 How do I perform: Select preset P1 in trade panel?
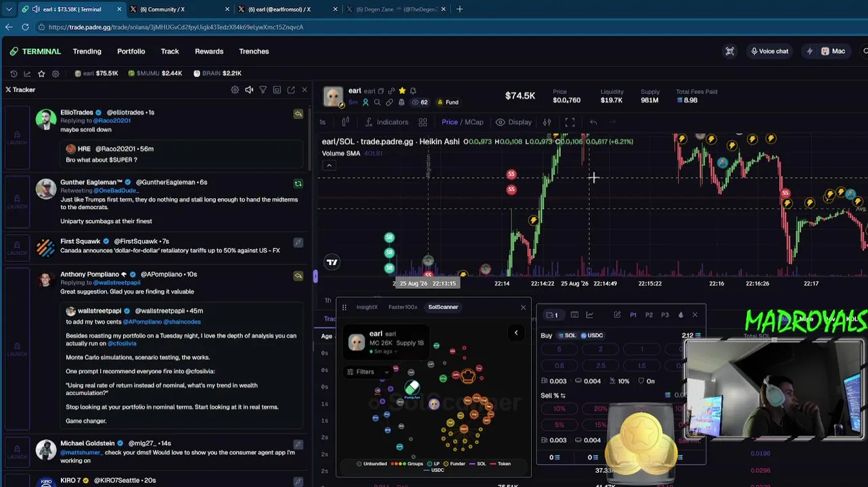(633, 315)
